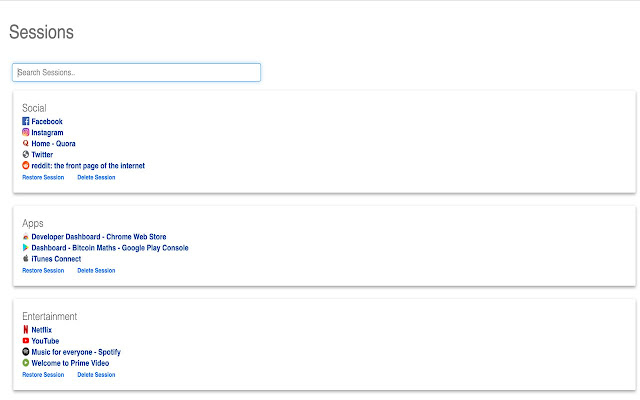Restore the Apps session
Image resolution: width=640 pixels, height=400 pixels.
(43, 270)
